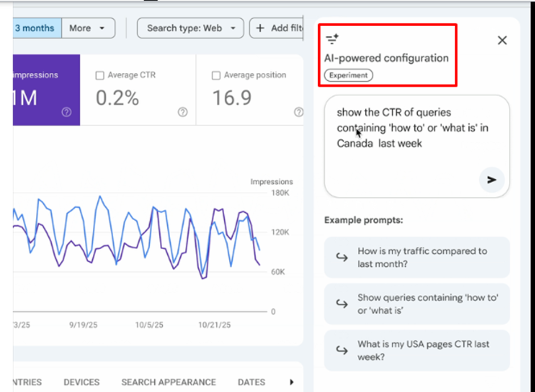535x392 pixels.
Task: Open the Search type: Web dropdown
Action: tap(190, 28)
